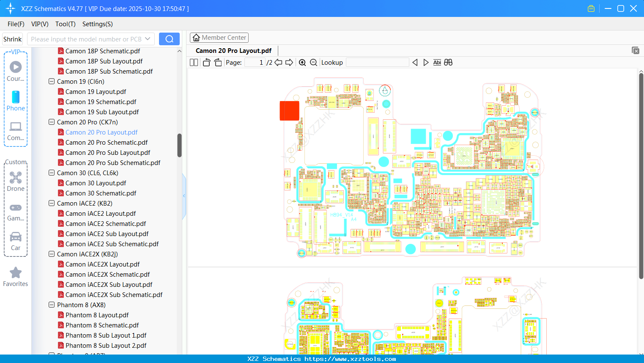Collapse the Phantom 8 (AX8) folder
Image resolution: width=644 pixels, height=363 pixels.
pyautogui.click(x=52, y=305)
